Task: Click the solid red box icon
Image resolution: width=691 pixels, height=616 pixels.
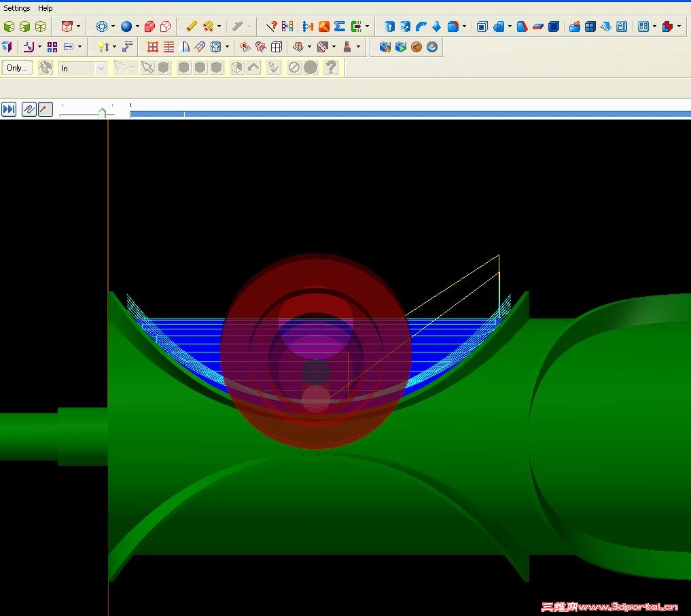Action: (150, 26)
